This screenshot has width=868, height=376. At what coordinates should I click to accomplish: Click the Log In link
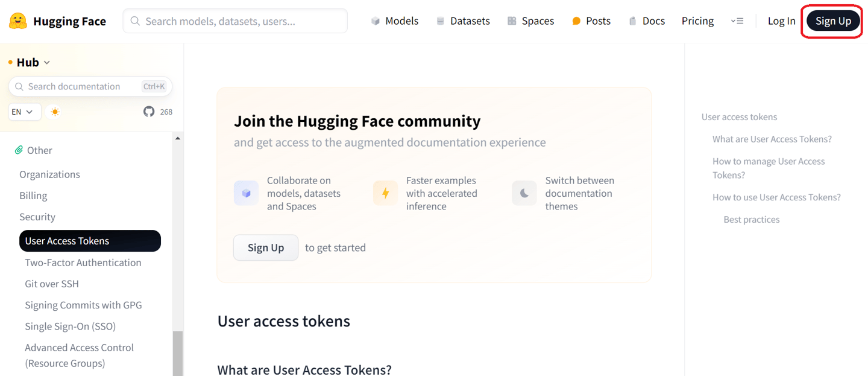[781, 21]
